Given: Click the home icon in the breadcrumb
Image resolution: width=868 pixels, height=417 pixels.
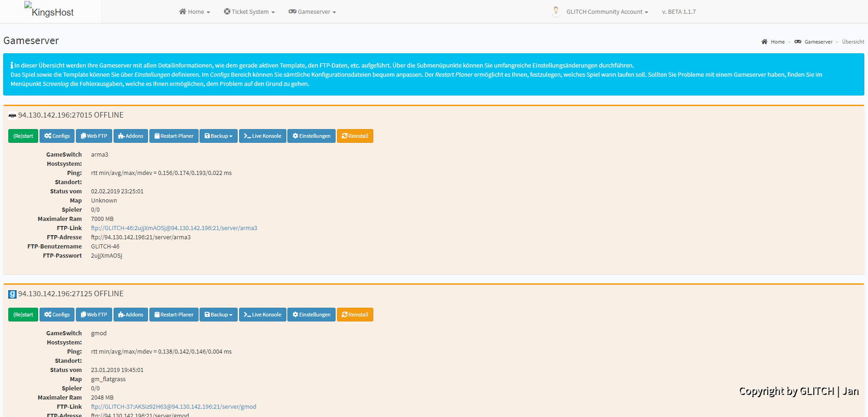Looking at the screenshot, I should pyautogui.click(x=764, y=42).
